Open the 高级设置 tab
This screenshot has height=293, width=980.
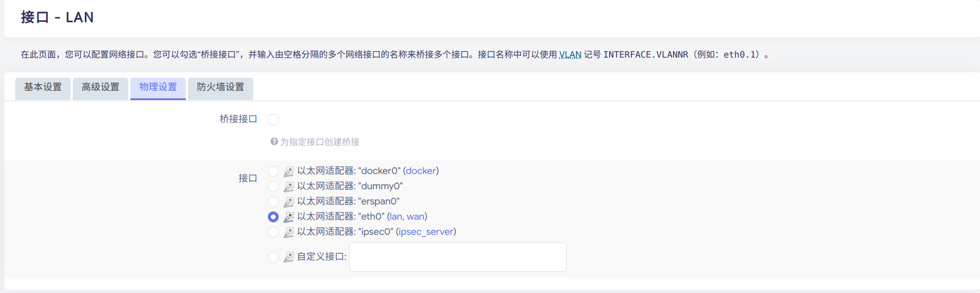click(100, 88)
